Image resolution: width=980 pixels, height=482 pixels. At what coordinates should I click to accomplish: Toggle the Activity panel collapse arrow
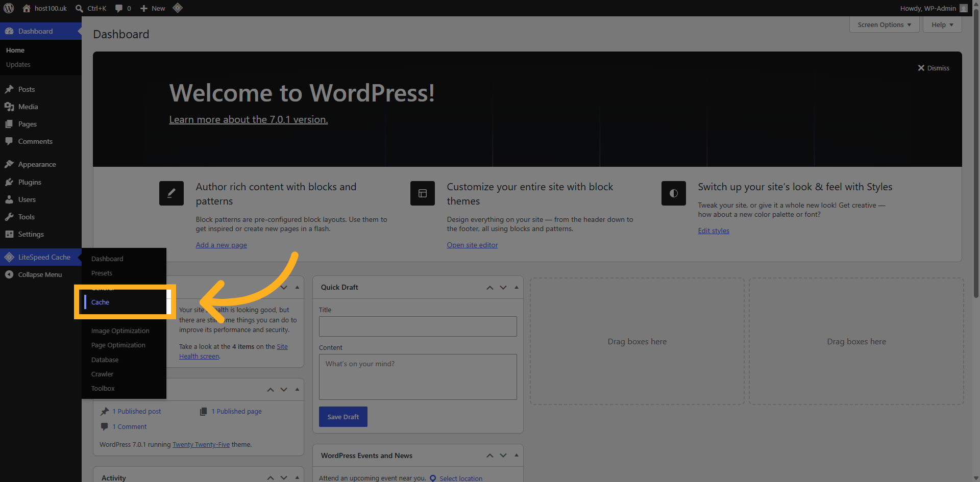pos(297,478)
